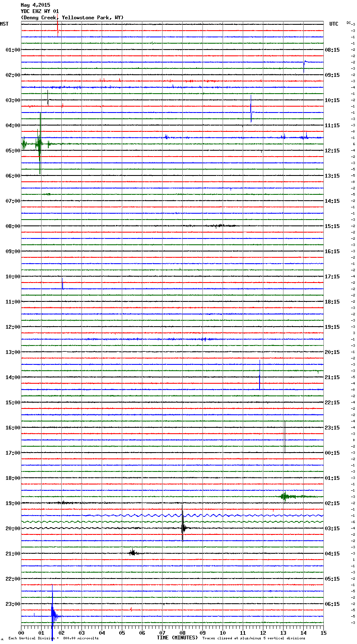Click the 06:15 UTC time label
This screenshot has height=644, width=357.
pos(332,604)
